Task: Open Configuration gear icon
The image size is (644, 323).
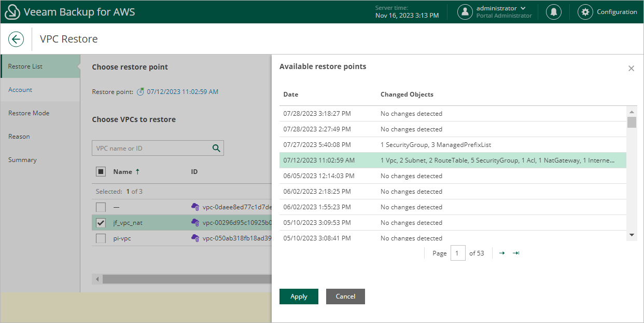Action: coord(585,12)
